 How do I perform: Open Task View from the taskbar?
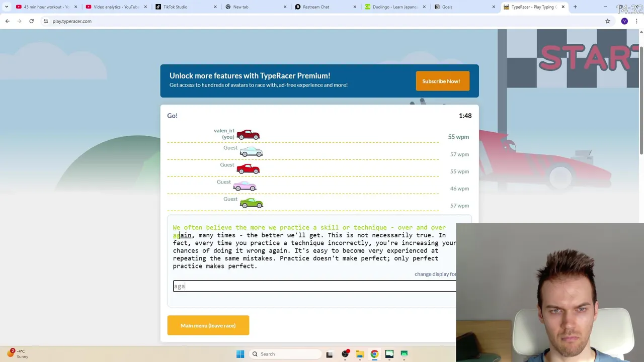click(330, 354)
